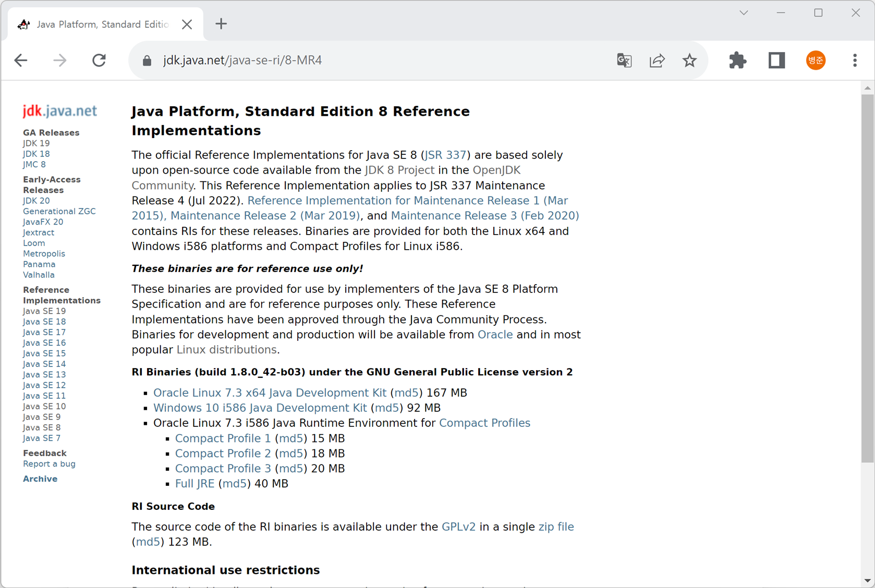Click the Report a bug link

tap(49, 464)
